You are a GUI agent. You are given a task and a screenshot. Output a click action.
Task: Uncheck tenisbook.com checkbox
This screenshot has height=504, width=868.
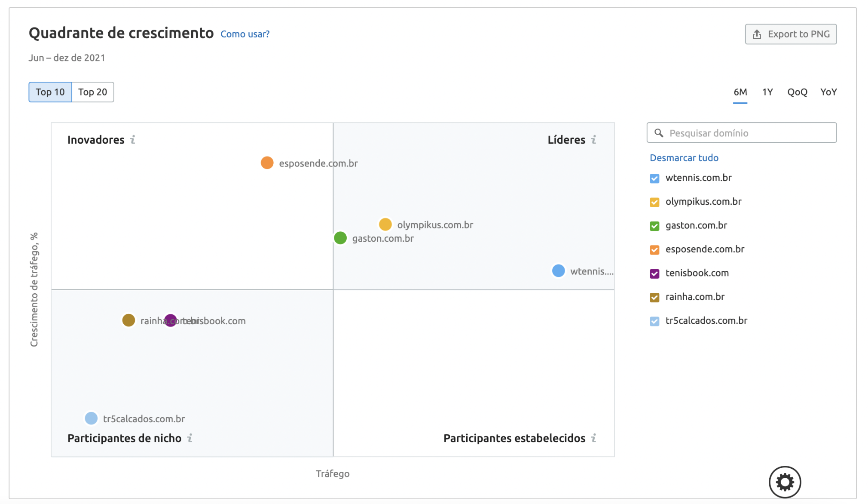coord(654,274)
